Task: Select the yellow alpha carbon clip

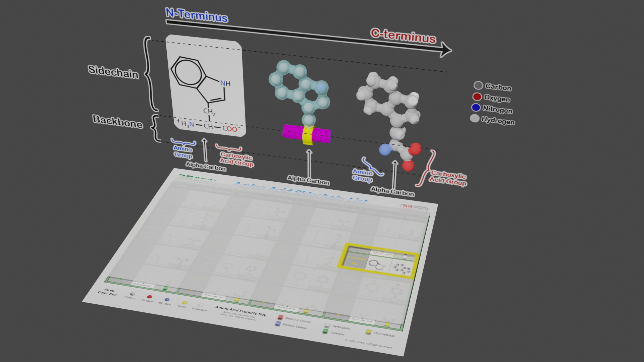Action: pyautogui.click(x=308, y=135)
